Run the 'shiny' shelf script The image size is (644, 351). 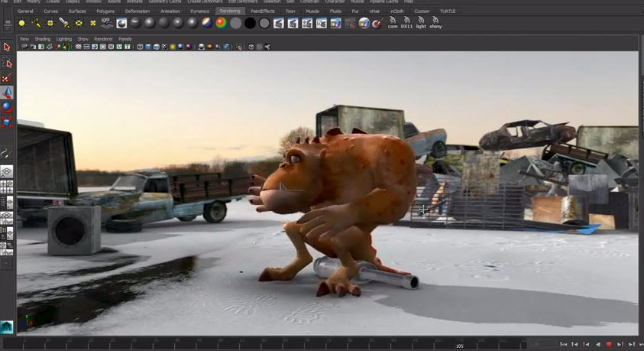[x=435, y=23]
